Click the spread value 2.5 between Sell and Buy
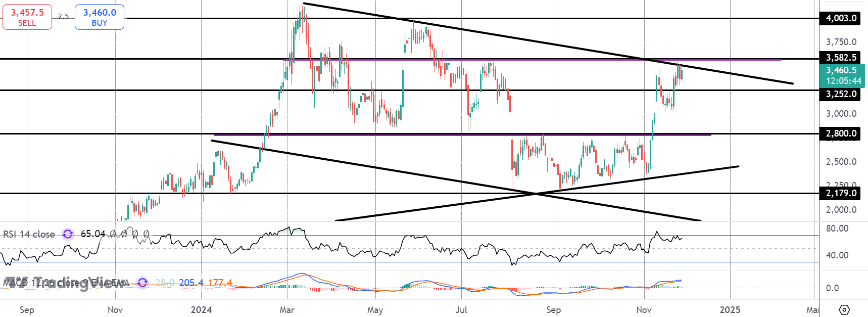 pyautogui.click(x=63, y=17)
